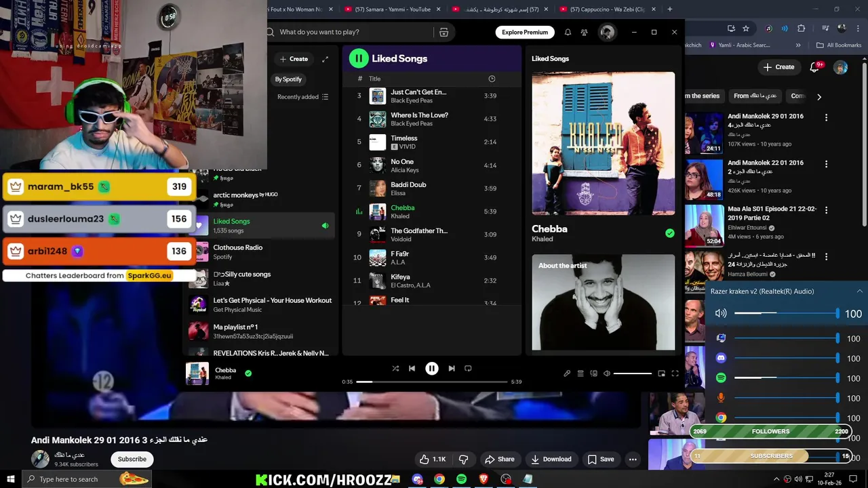868x488 pixels.
Task: Open the lyrics microphone icon in Spotify
Action: pos(567,373)
